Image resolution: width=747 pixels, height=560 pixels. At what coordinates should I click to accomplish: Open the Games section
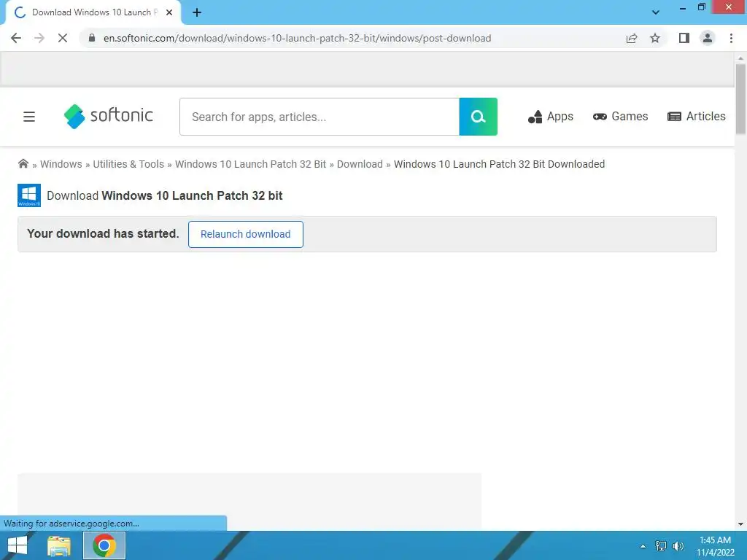620,117
